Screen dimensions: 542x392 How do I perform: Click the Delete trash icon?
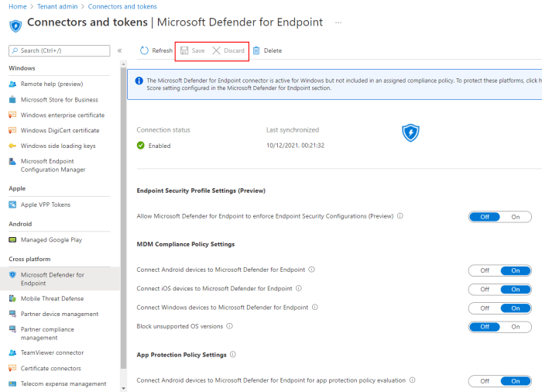point(256,51)
